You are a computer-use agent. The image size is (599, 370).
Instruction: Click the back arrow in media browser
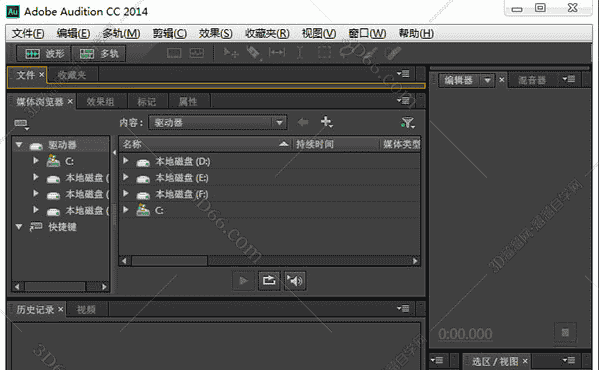[x=303, y=122]
